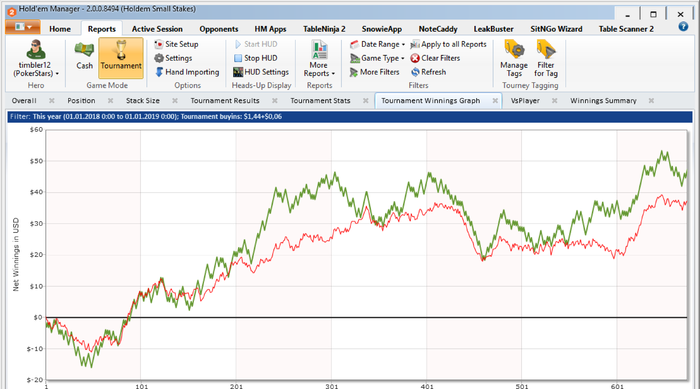This screenshot has height=389, width=700.
Task: Show the VsPlayer report tab
Action: (525, 101)
